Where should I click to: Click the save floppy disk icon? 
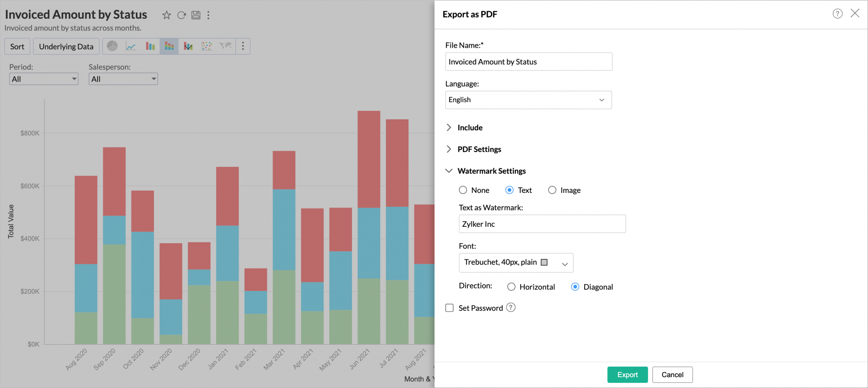pos(196,15)
